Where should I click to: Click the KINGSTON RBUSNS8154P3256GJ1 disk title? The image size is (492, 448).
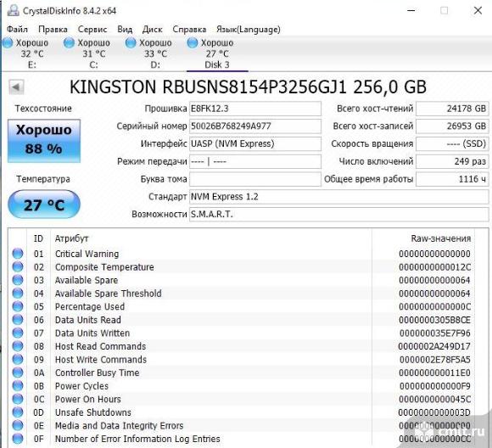click(248, 87)
